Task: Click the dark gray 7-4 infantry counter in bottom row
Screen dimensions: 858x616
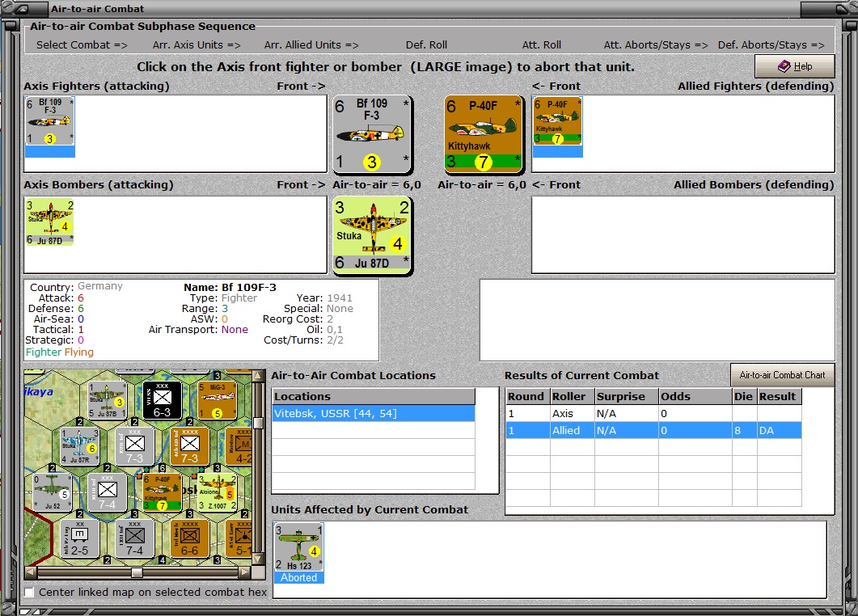Action: 134,538
